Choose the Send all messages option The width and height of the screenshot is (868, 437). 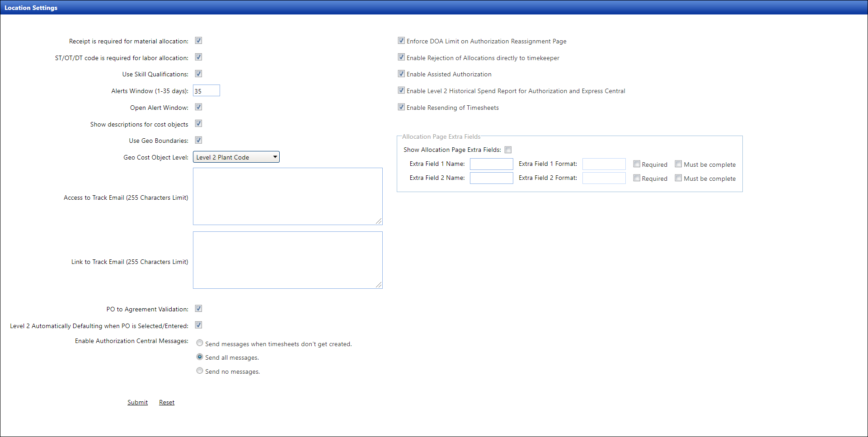click(200, 357)
